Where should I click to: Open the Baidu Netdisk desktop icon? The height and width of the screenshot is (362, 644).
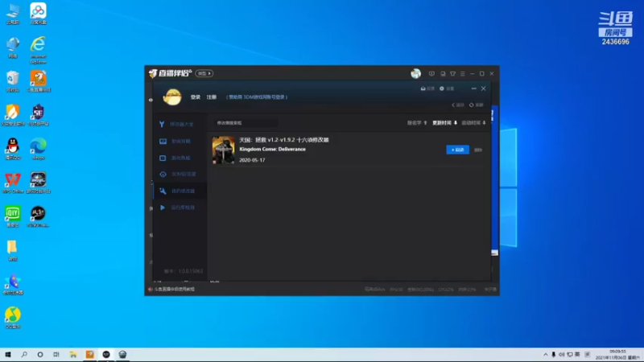(38, 14)
